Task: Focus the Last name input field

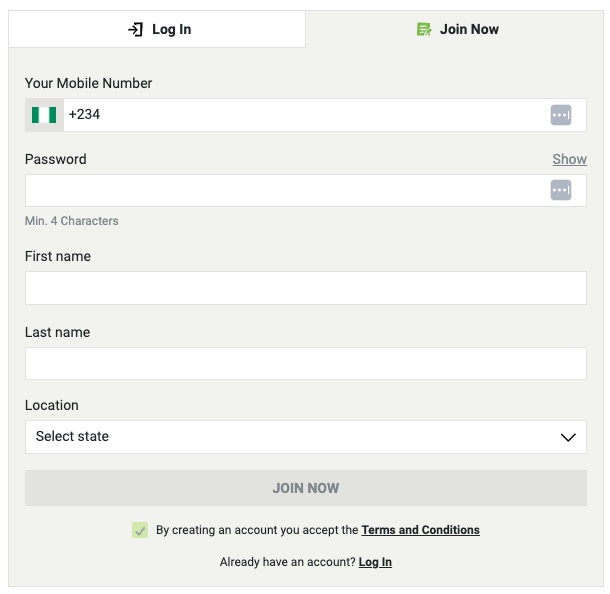Action: click(306, 364)
